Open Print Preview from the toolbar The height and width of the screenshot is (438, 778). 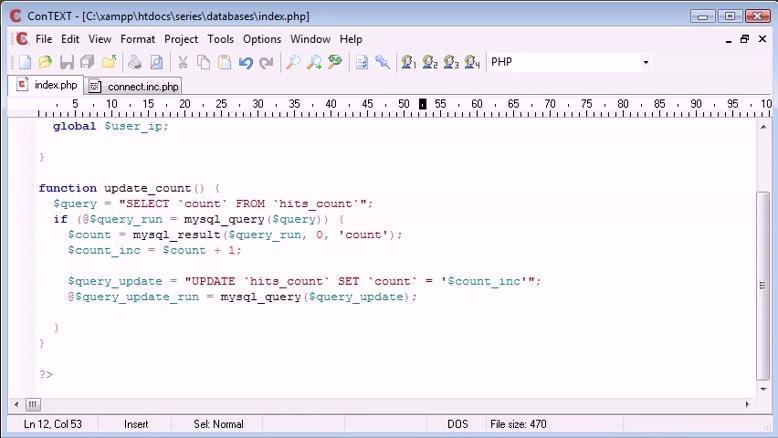[156, 62]
